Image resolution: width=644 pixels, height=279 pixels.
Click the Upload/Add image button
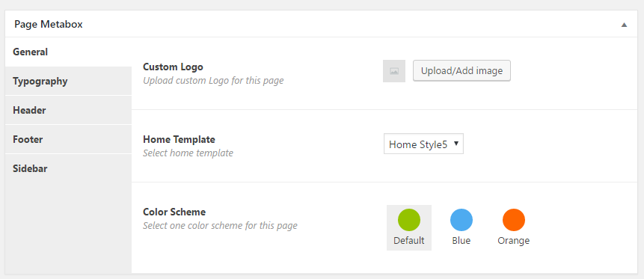461,71
